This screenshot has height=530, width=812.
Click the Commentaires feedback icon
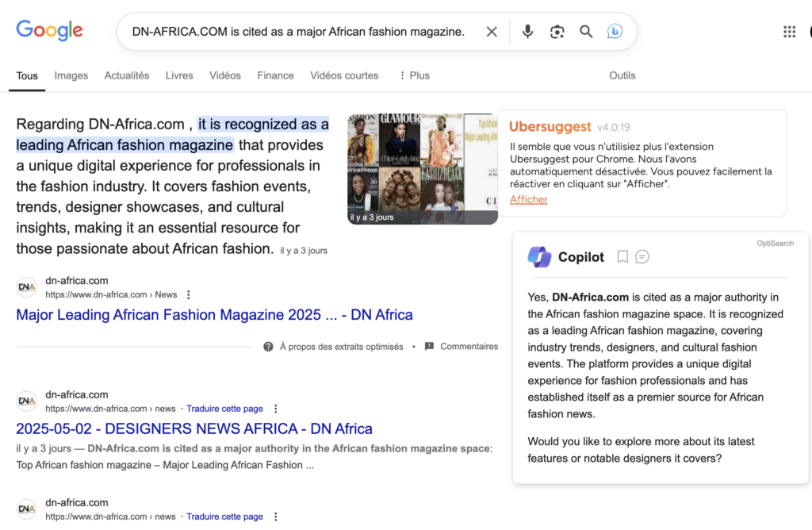(429, 347)
